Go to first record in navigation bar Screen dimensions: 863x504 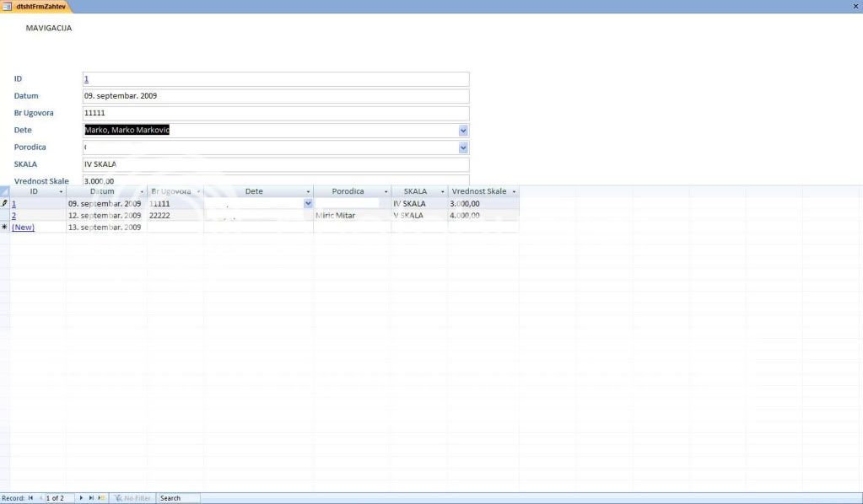31,498
